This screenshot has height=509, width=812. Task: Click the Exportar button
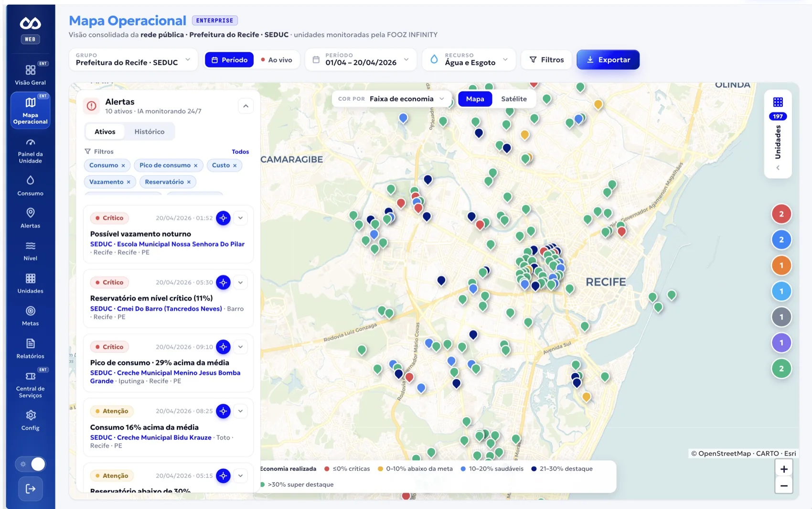pyautogui.click(x=608, y=60)
